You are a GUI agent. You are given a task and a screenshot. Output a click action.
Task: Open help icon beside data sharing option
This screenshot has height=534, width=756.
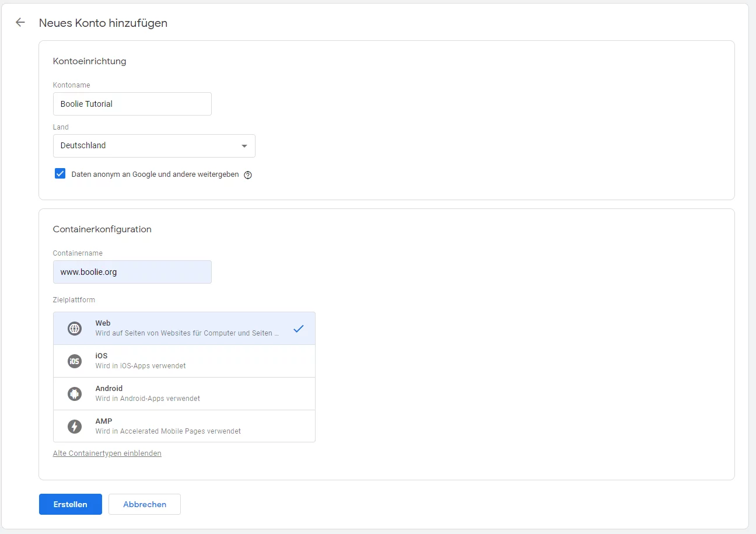(x=248, y=174)
